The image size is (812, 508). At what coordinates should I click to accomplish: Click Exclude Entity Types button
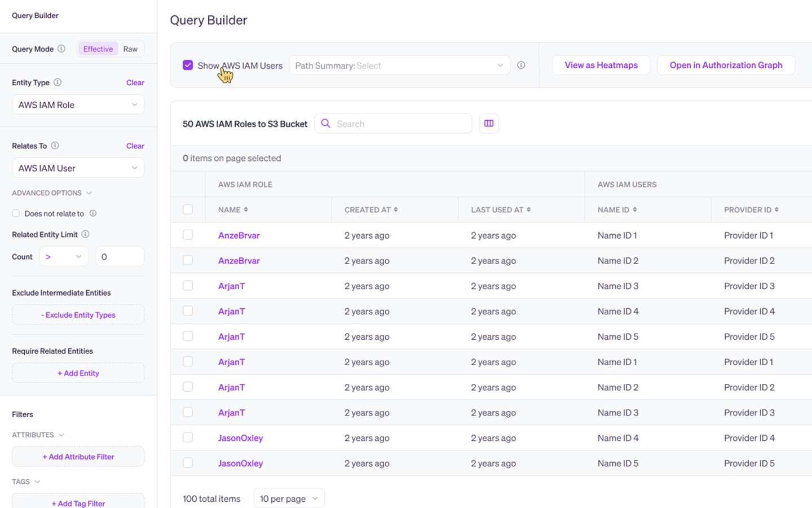coord(78,315)
